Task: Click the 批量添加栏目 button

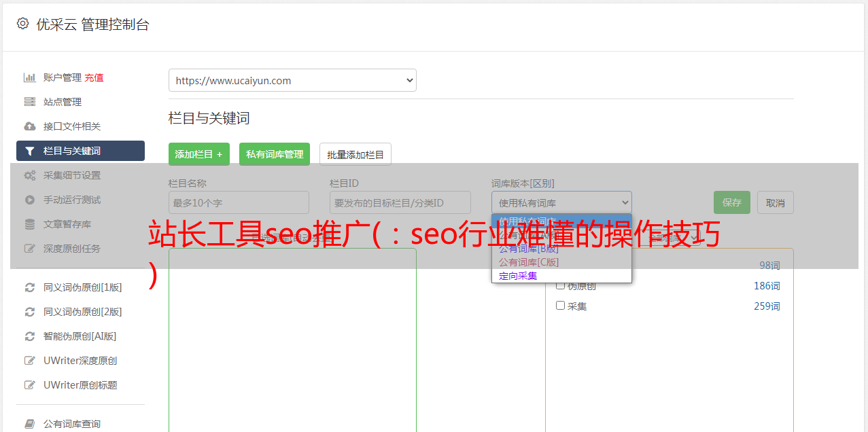Action: (355, 154)
